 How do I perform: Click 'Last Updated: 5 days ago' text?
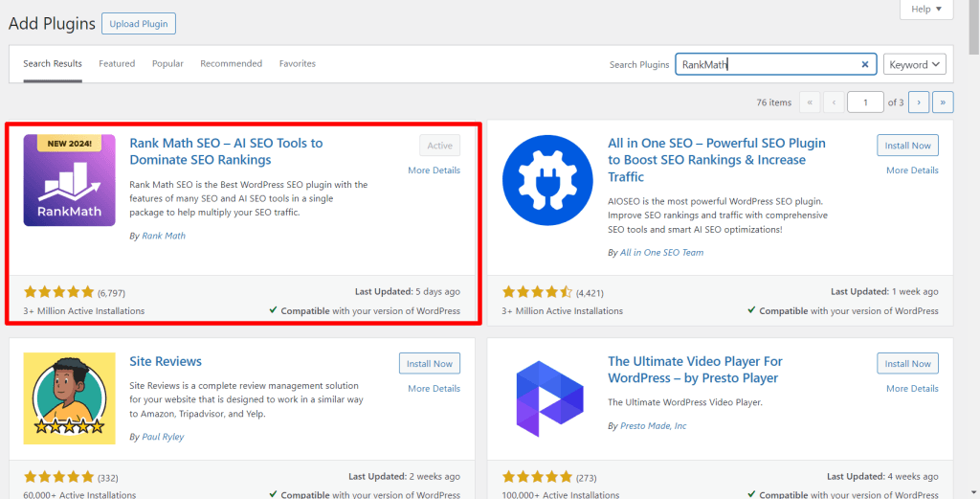(408, 291)
